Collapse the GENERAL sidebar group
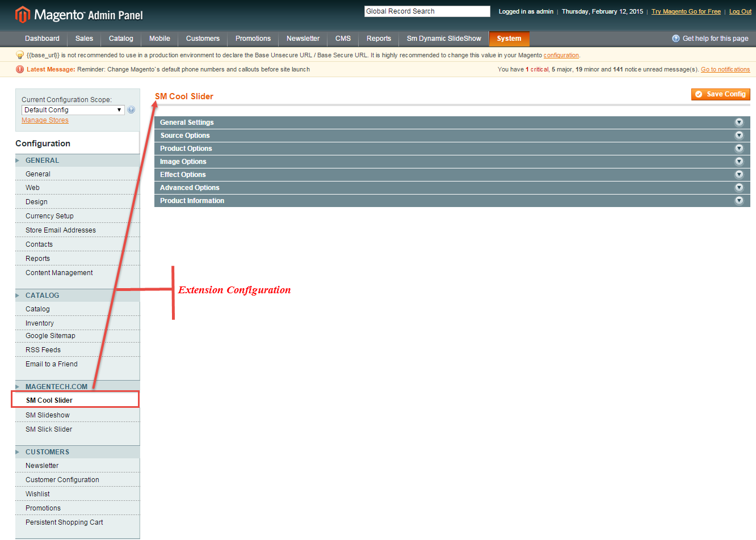This screenshot has width=756, height=540. [x=77, y=161]
